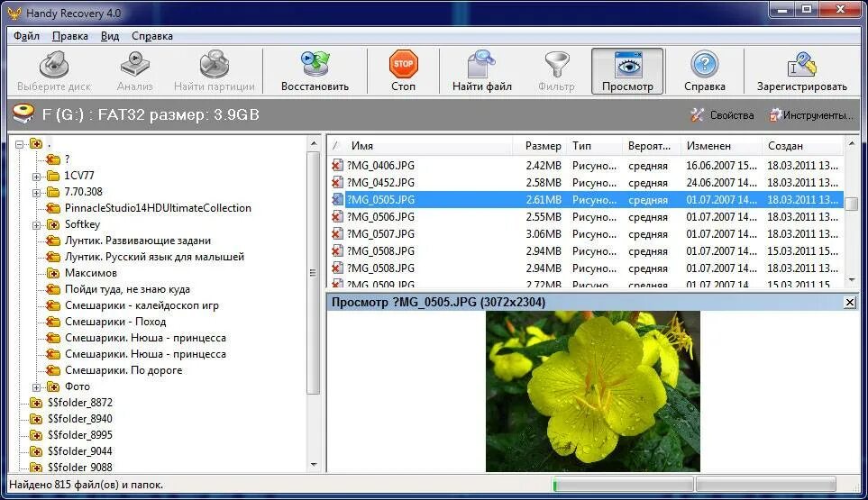Click the 24.06.2007 modified date cell
This screenshot has width=868, height=500.
click(x=721, y=183)
